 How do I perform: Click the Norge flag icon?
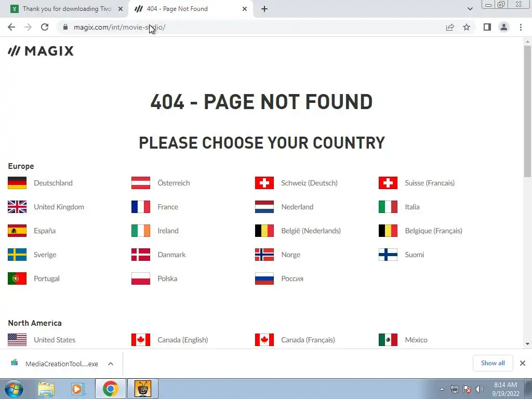pyautogui.click(x=264, y=255)
